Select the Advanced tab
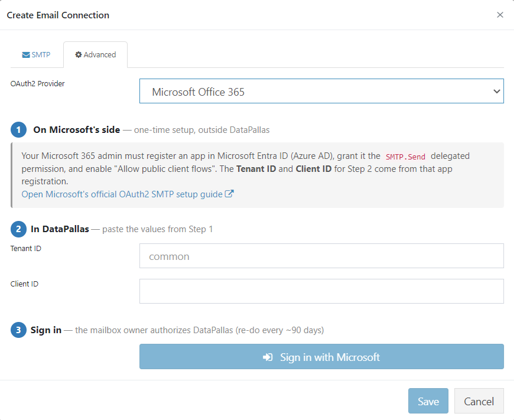The image size is (514, 420). 95,55
